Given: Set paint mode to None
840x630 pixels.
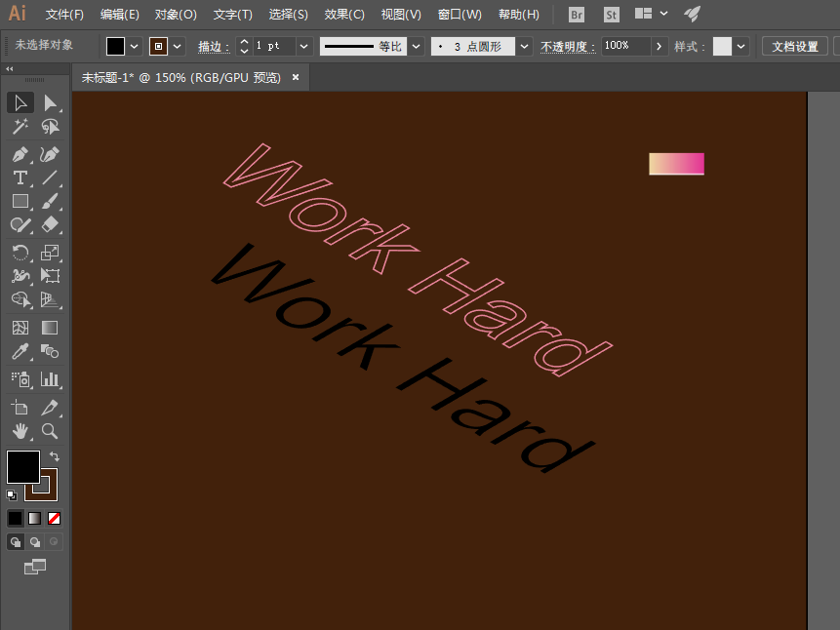Looking at the screenshot, I should pos(54,518).
